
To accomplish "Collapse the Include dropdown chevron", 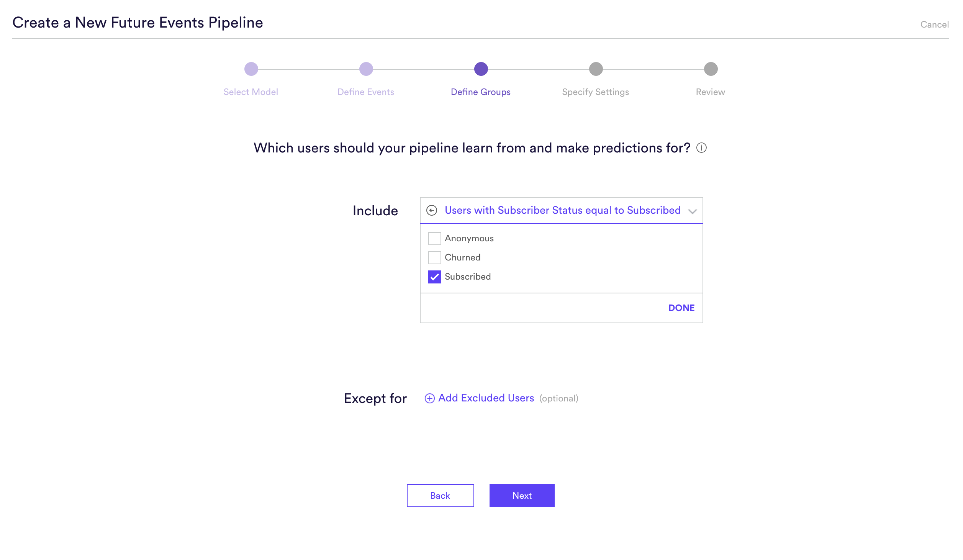I will 692,211.
